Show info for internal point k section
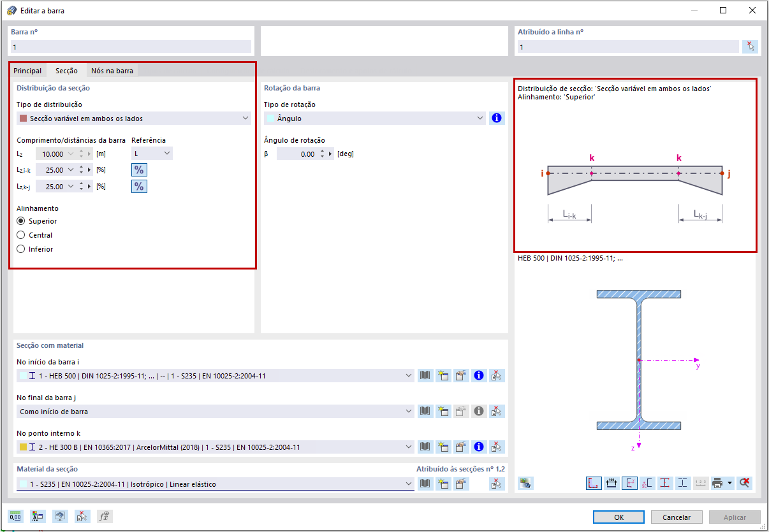 (x=479, y=447)
